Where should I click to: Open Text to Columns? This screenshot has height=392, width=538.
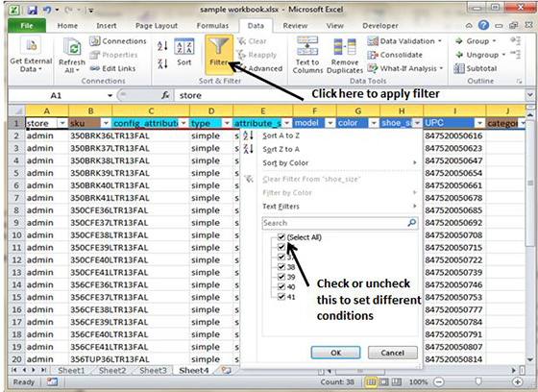coord(307,55)
